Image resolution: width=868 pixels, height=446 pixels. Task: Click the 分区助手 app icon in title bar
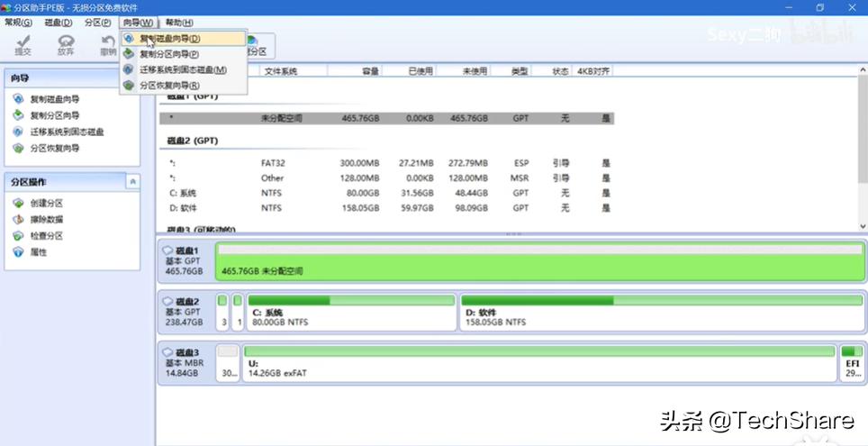pyautogui.click(x=6, y=8)
